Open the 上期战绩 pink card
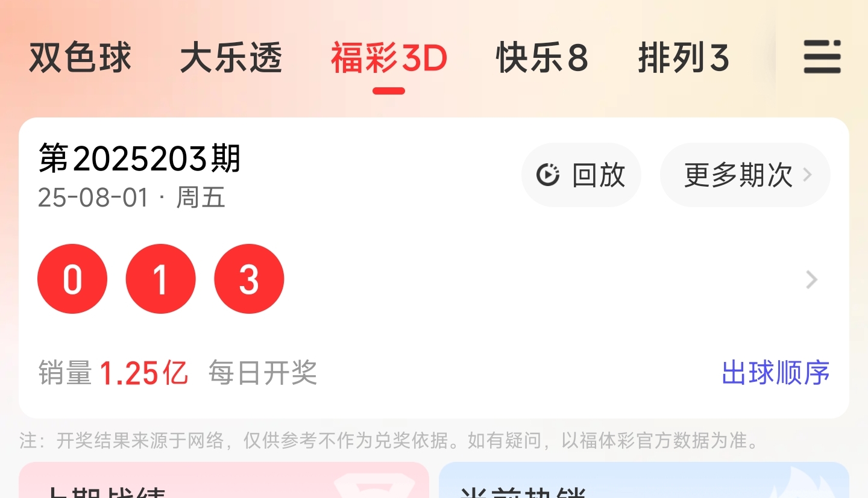Image resolution: width=868 pixels, height=498 pixels. coord(224,480)
